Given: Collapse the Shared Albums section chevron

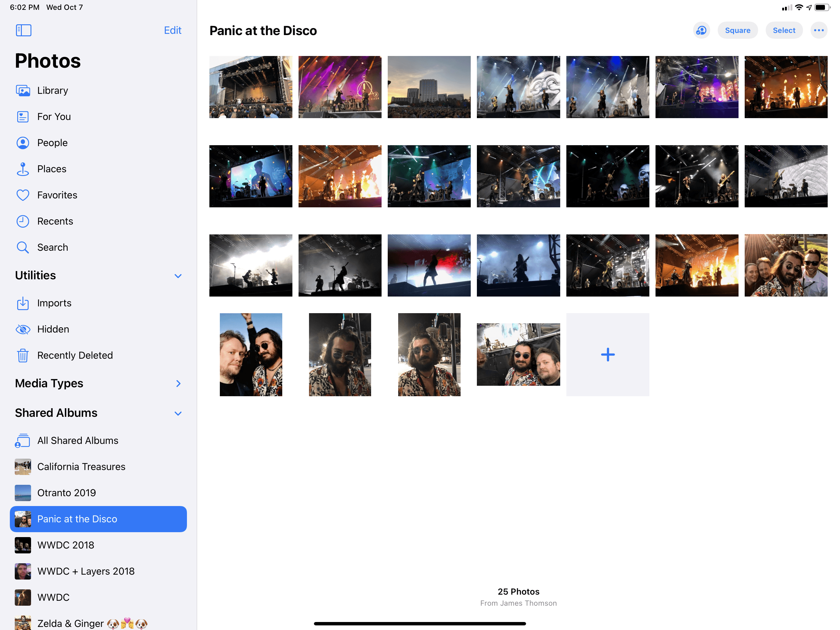Looking at the screenshot, I should (x=178, y=413).
